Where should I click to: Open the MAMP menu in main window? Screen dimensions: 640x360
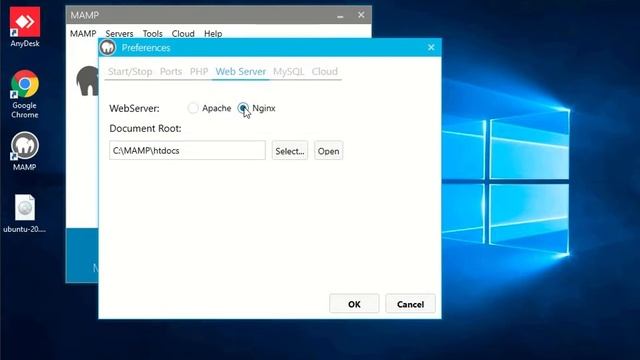point(83,33)
